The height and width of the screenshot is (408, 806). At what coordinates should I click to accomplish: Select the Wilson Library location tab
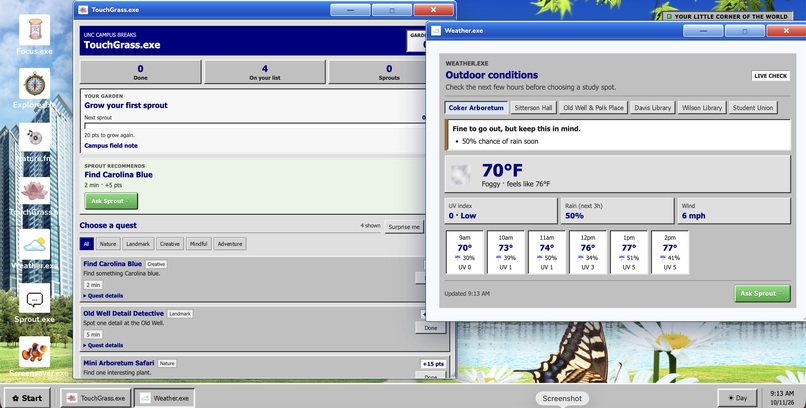[x=702, y=108]
